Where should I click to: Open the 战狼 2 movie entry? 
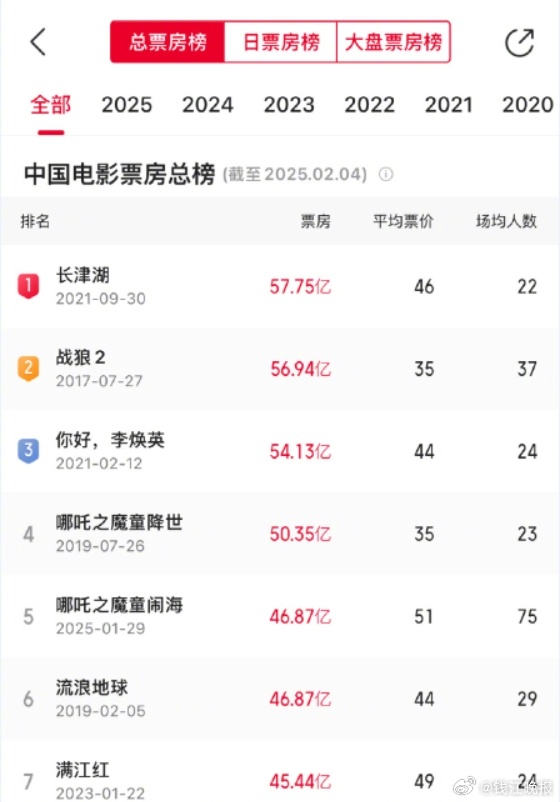pos(280,369)
